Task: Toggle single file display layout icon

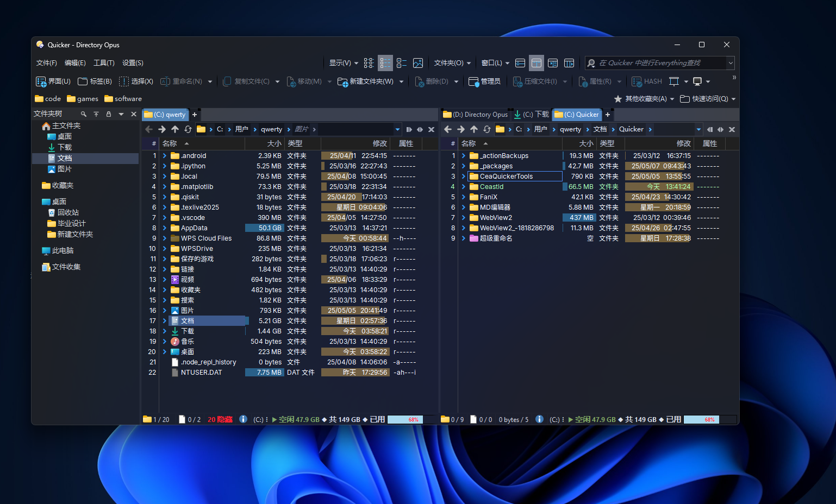Action: click(x=520, y=63)
